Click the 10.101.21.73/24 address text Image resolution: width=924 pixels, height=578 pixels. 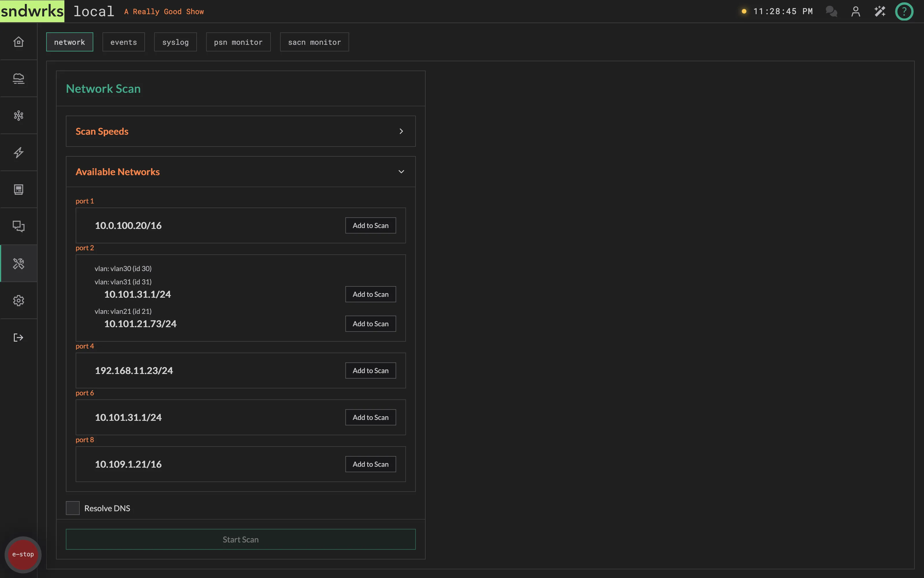pos(140,324)
